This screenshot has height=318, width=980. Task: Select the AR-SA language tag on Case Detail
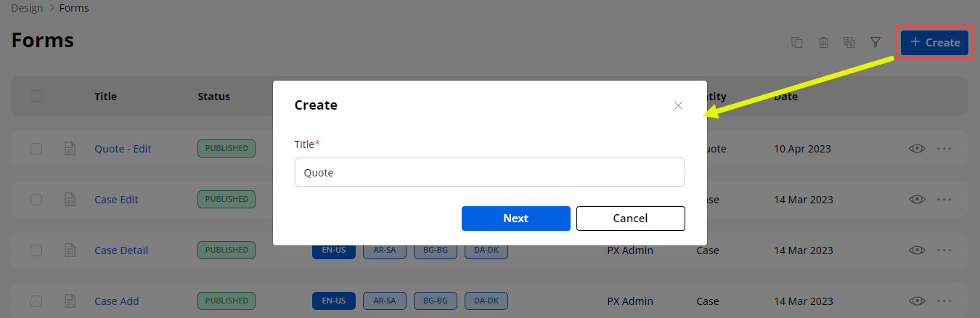385,250
